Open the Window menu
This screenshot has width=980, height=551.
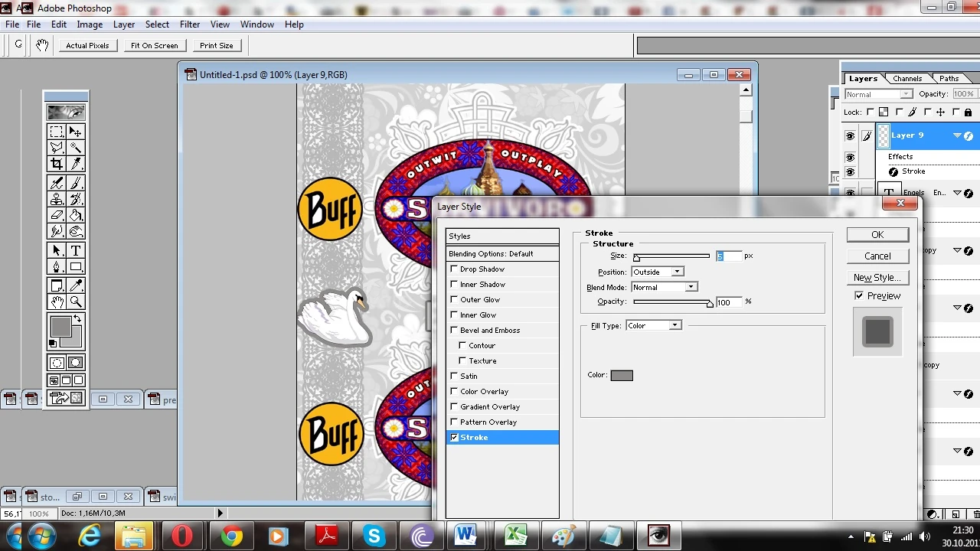257,24
